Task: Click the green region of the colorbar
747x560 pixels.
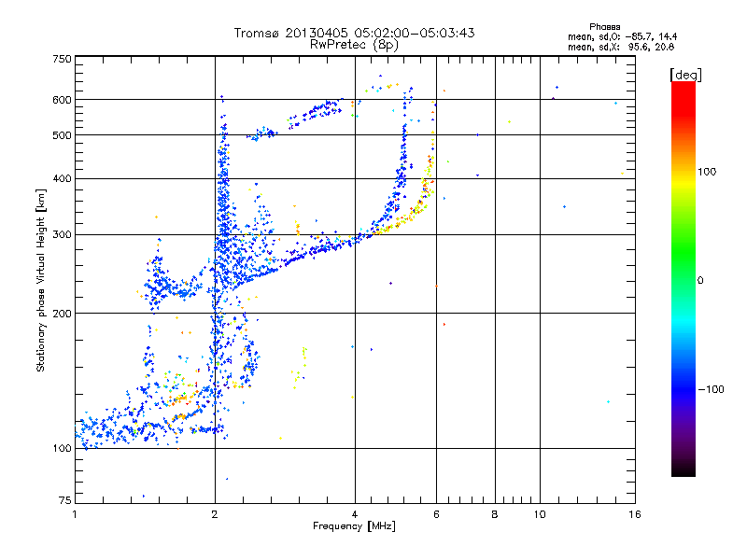Action: tap(684, 247)
